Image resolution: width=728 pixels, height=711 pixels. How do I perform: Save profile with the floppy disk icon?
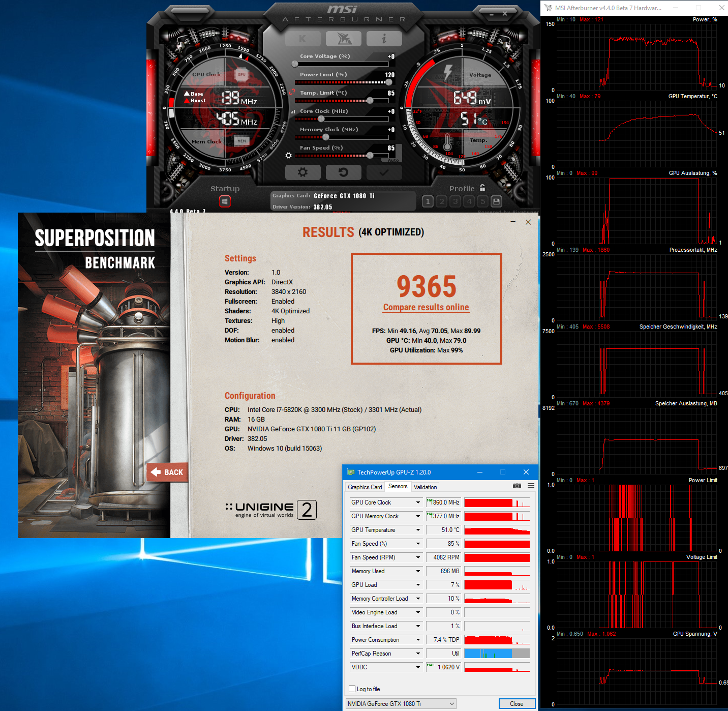coord(497,202)
